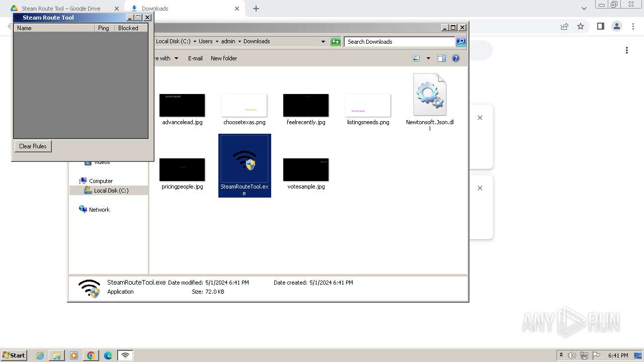Open the Chrome profile avatar

click(617, 26)
